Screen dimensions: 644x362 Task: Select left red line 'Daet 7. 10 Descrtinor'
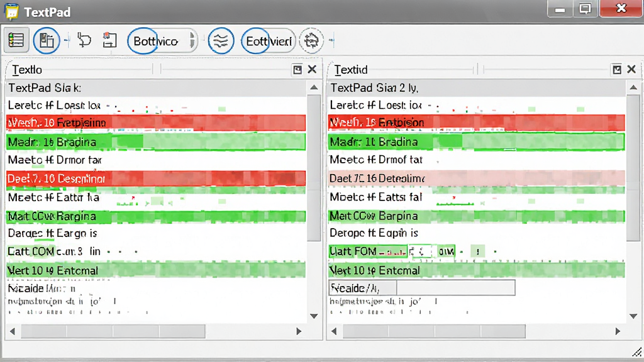click(156, 178)
